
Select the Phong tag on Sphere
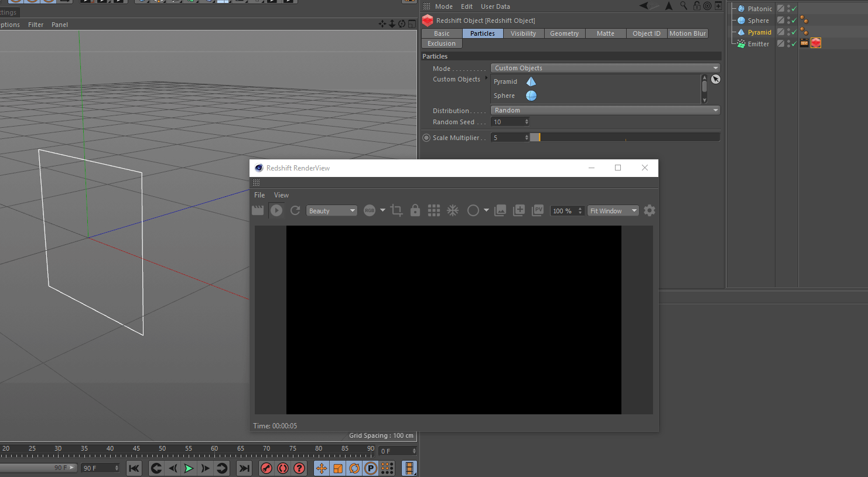pos(804,20)
